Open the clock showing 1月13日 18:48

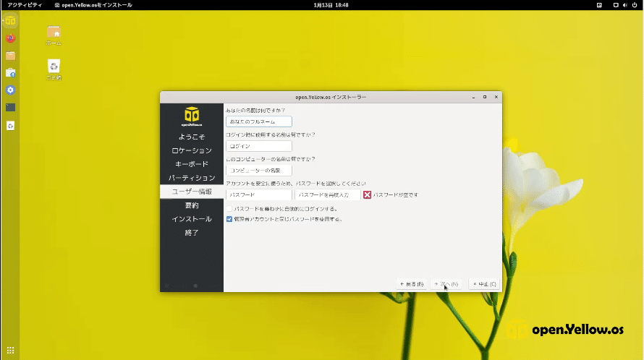click(331, 5)
